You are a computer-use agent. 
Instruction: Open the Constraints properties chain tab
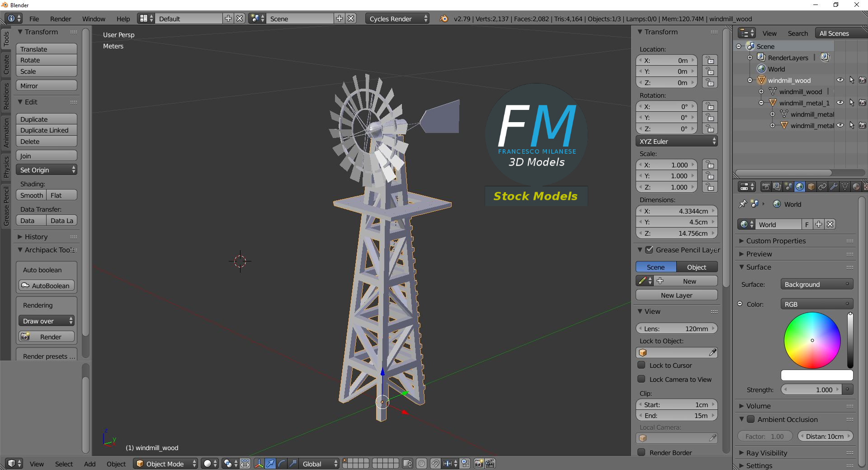coord(822,187)
